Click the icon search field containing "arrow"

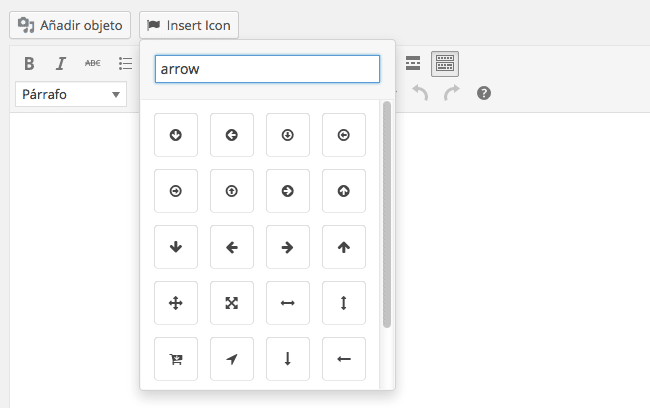pos(267,69)
